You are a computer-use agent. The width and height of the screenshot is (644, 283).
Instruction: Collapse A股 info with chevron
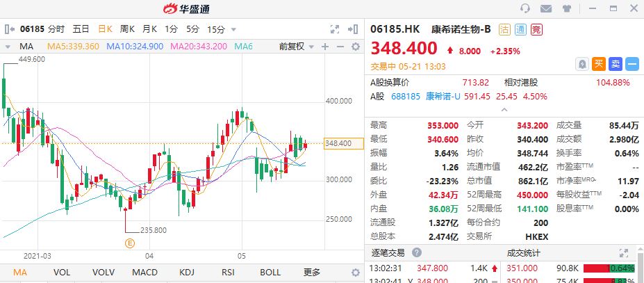point(504,109)
